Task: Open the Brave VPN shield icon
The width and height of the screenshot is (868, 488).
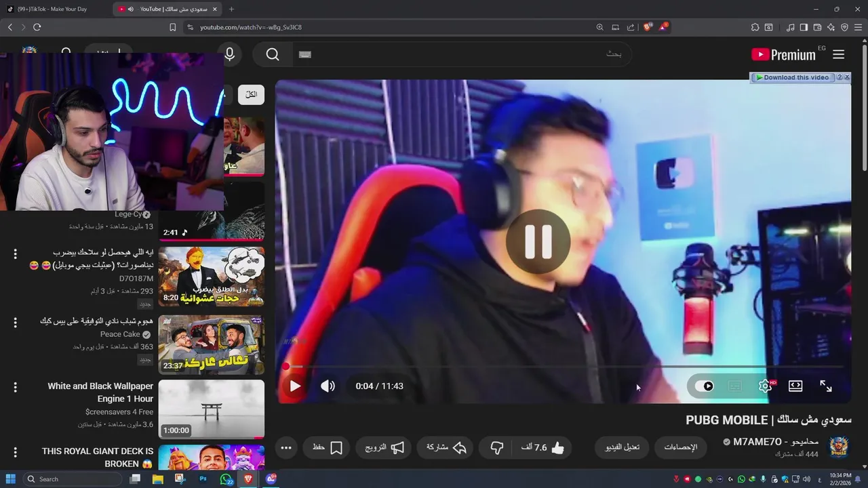Action: pyautogui.click(x=844, y=27)
